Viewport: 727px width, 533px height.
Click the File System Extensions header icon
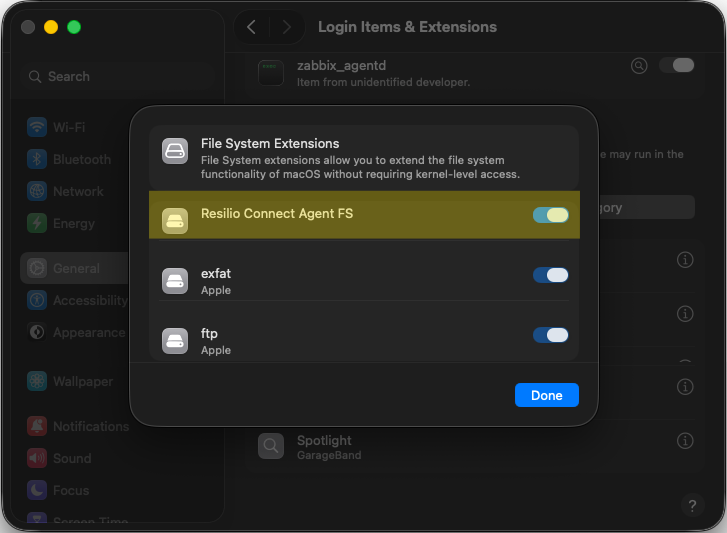click(x=175, y=151)
